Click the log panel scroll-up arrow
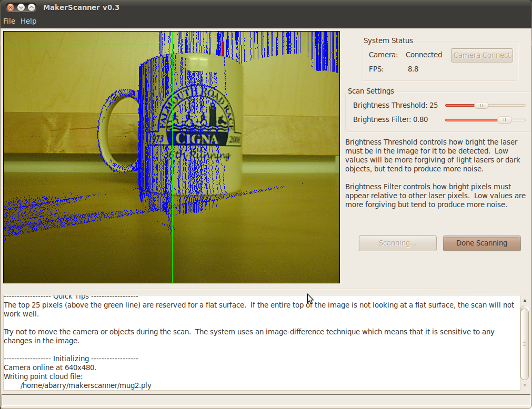 click(x=524, y=300)
